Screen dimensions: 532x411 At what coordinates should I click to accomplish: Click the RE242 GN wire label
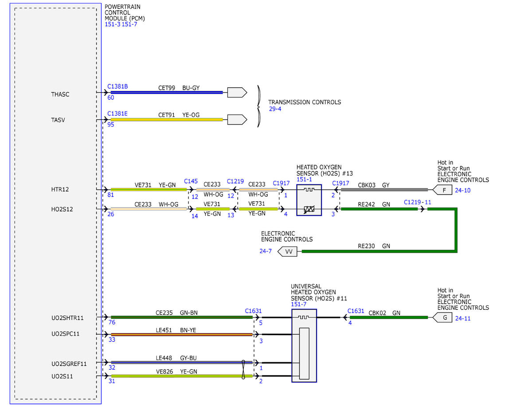click(x=374, y=204)
